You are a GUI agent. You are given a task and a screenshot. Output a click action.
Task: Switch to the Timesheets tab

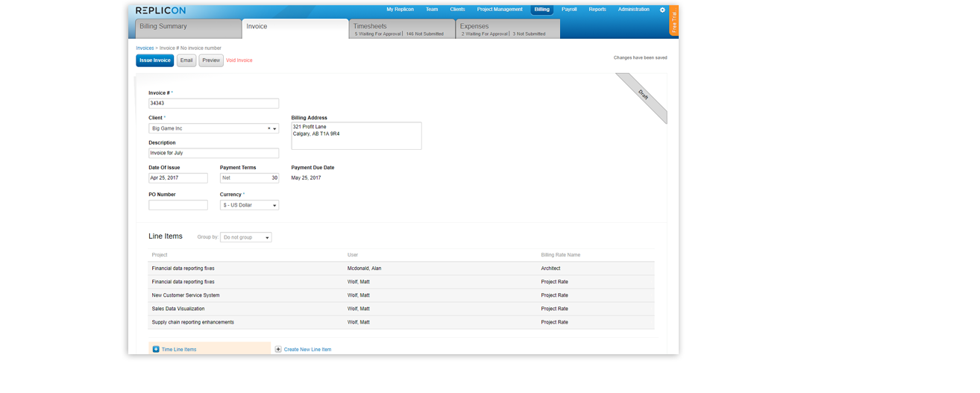point(402,29)
